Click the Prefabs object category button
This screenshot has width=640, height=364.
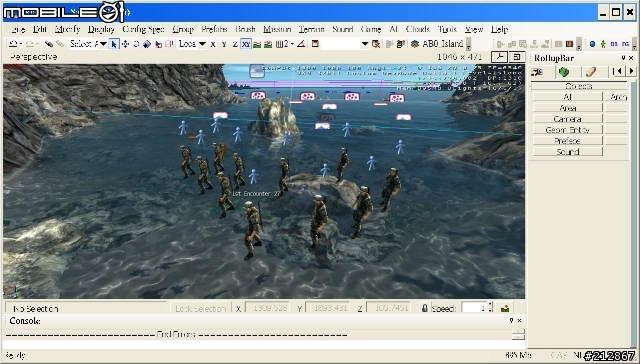(x=567, y=141)
